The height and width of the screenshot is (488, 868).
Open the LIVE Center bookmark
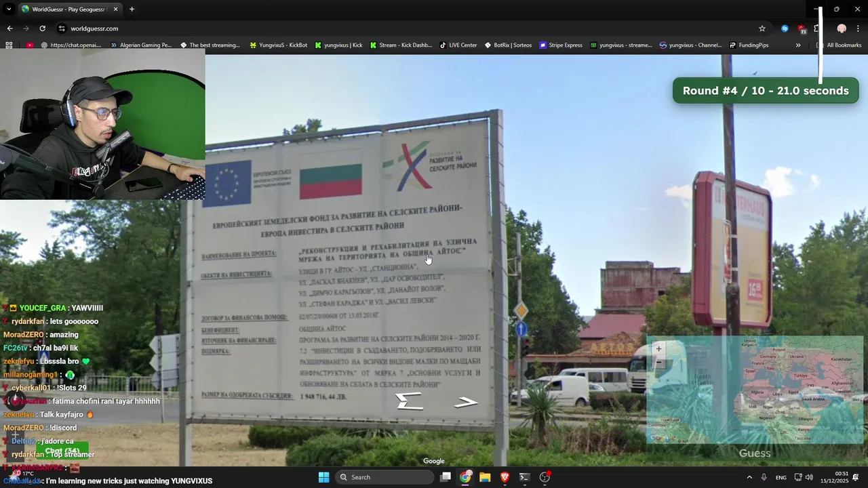pyautogui.click(x=458, y=45)
